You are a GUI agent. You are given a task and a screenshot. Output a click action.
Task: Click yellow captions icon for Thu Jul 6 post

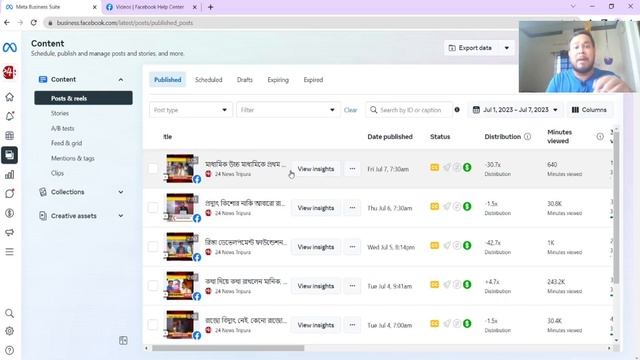point(435,207)
